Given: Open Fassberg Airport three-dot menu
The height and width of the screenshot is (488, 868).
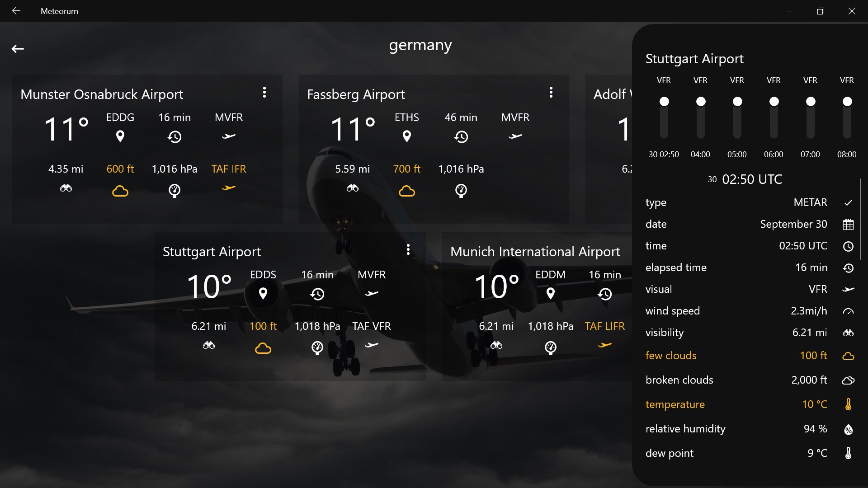Looking at the screenshot, I should point(551,93).
